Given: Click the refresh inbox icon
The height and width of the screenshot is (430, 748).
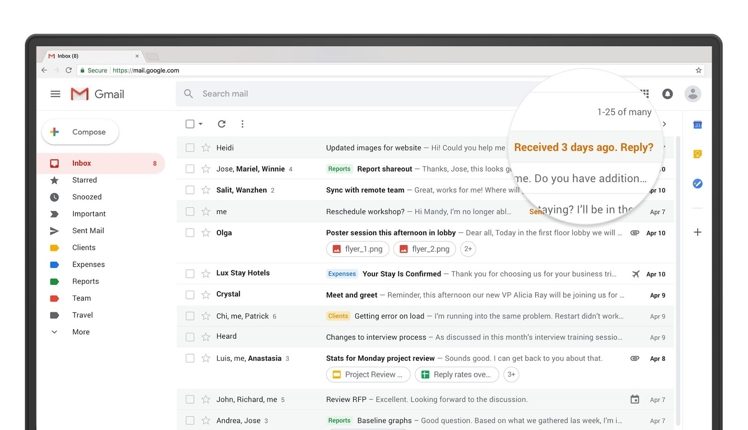Looking at the screenshot, I should click(221, 124).
